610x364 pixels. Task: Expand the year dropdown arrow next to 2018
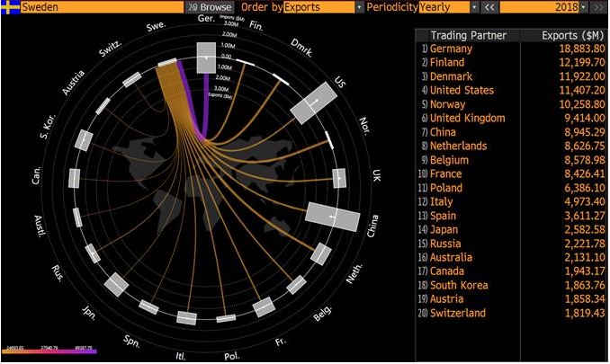tap(583, 7)
